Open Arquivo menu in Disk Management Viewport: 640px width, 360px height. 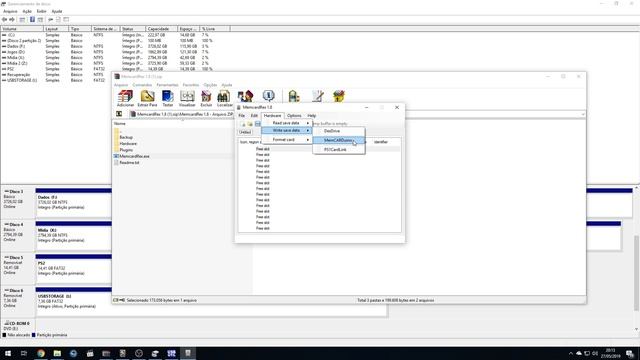(x=10, y=11)
